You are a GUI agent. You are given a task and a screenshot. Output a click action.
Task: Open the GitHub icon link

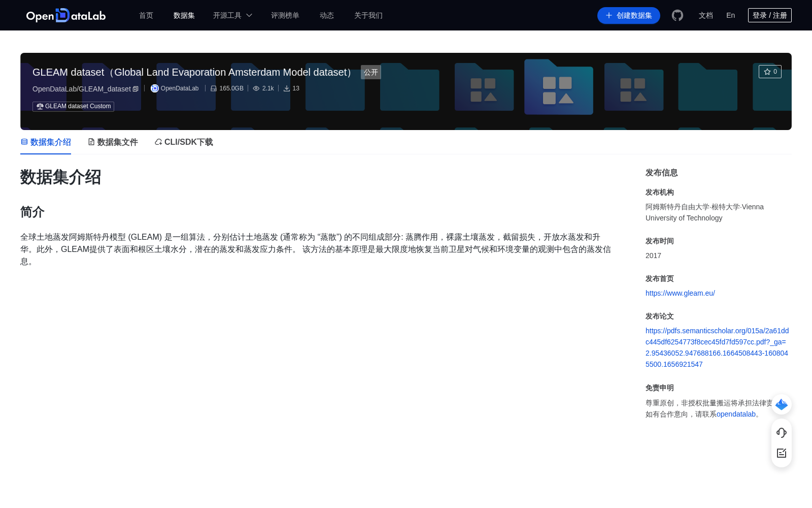[x=678, y=15]
